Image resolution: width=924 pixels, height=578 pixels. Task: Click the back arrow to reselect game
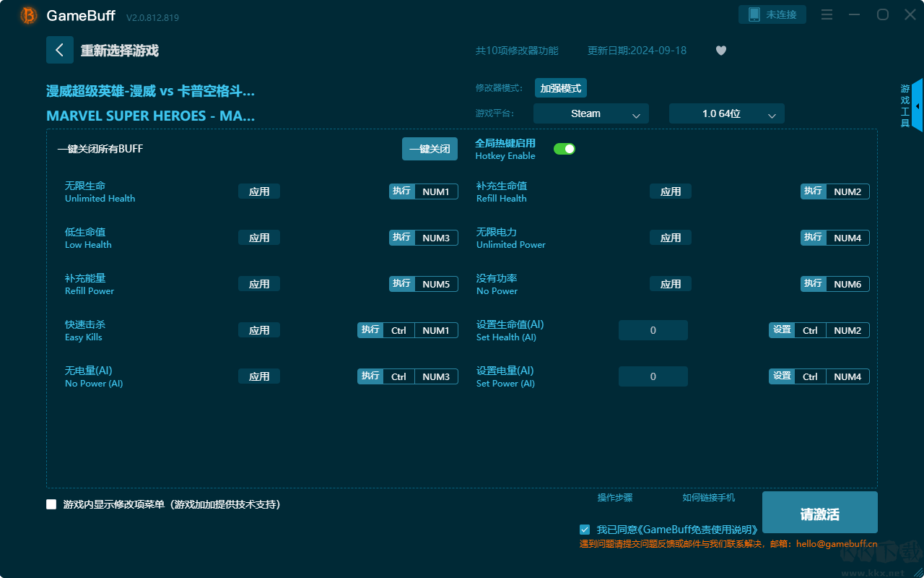tap(60, 50)
